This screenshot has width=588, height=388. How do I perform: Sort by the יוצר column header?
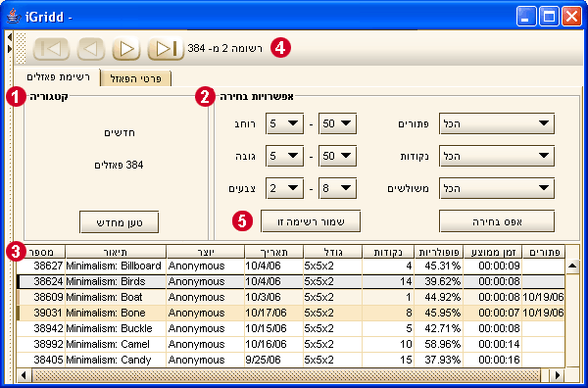[205, 252]
